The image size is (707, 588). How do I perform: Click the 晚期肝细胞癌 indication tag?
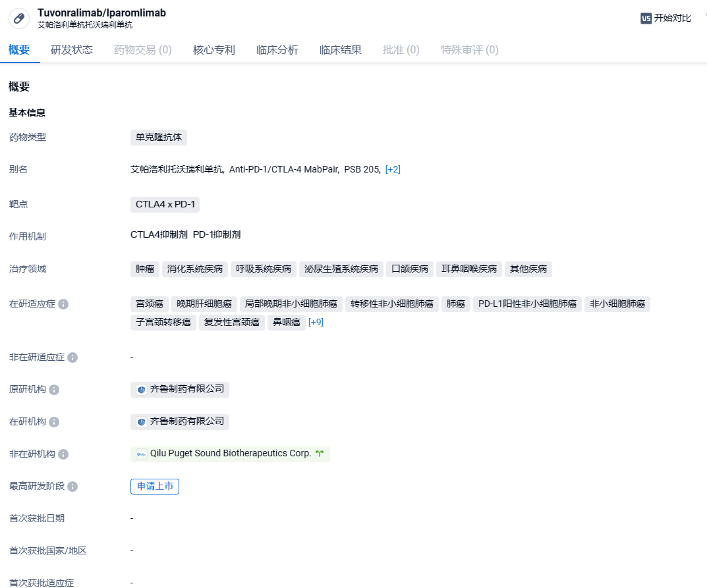coord(204,304)
